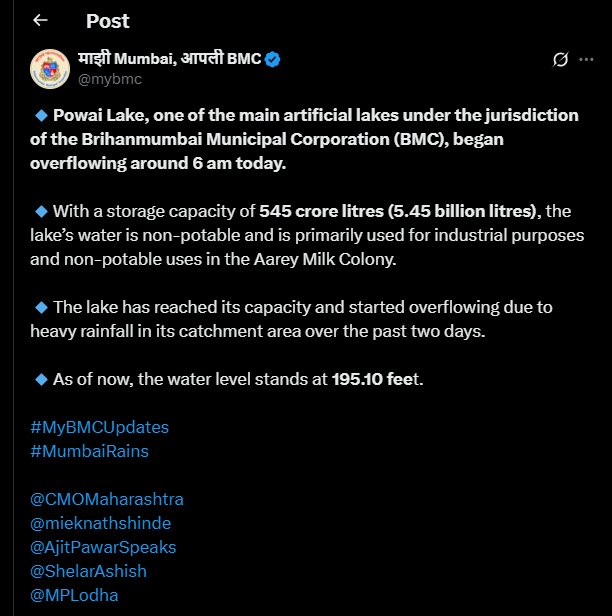The image size is (612, 616).
Task: Open the BMC profile avatar
Action: click(49, 68)
